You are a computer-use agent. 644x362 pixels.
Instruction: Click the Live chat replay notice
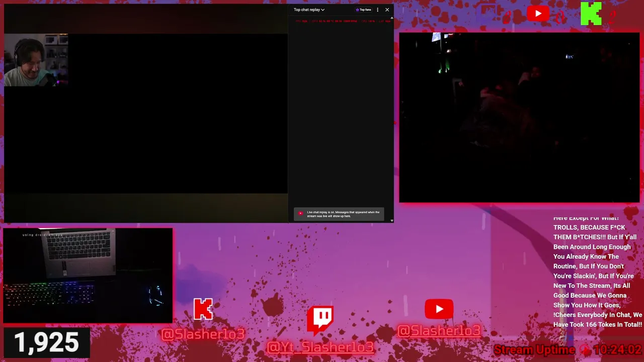pos(339,214)
